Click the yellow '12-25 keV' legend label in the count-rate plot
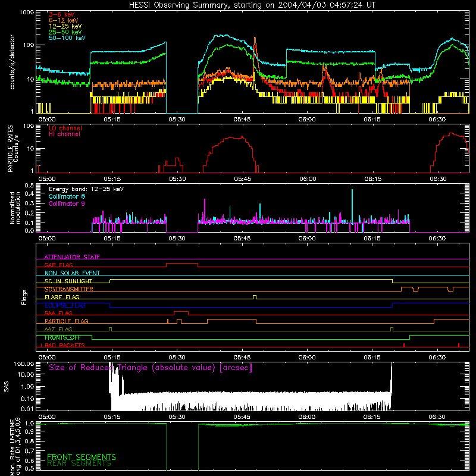The image size is (476, 476). pos(65,26)
